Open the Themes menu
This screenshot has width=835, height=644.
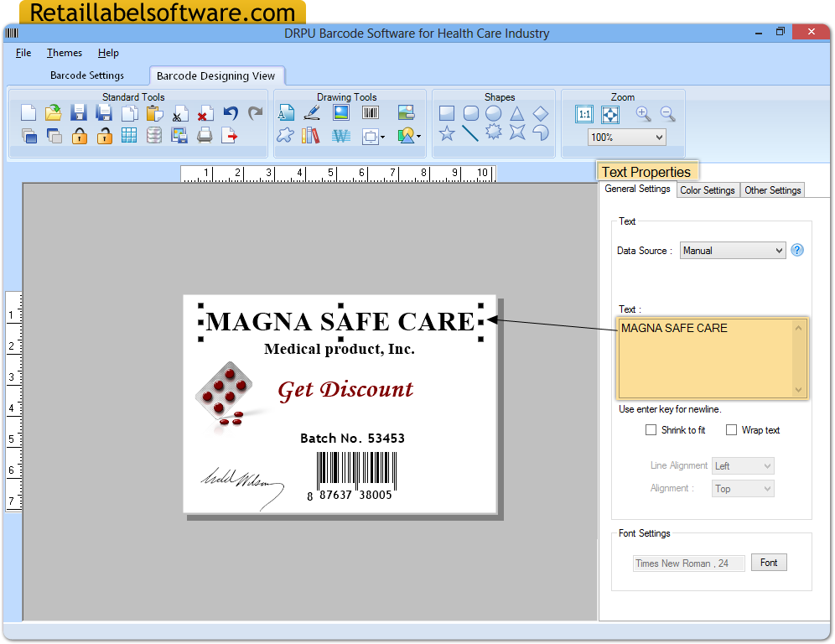(x=64, y=52)
